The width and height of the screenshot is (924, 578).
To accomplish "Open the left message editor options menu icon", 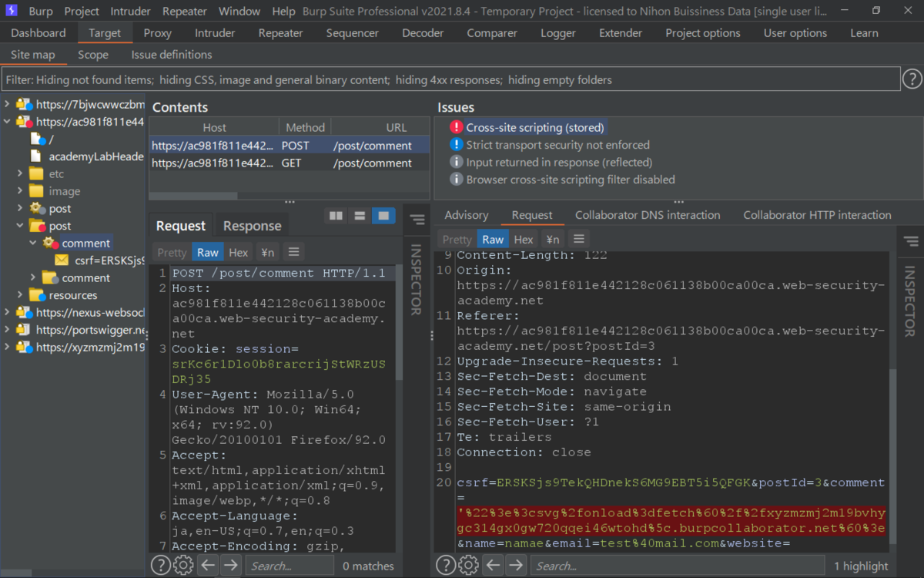I will coord(292,252).
